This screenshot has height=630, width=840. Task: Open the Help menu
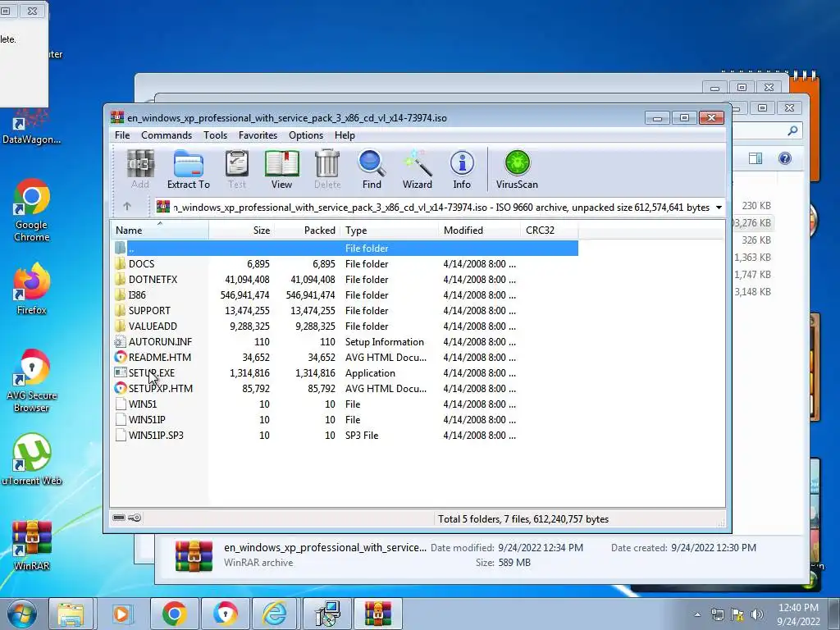tap(345, 135)
